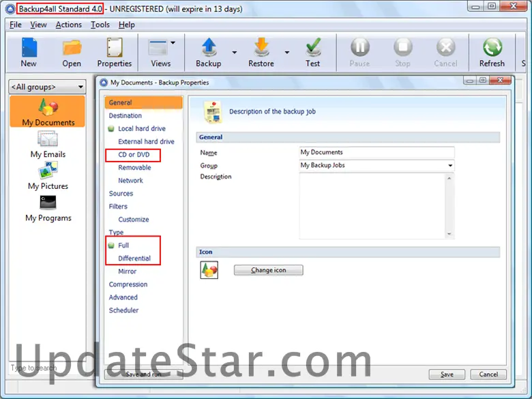Select Differential backup type
Image resolution: width=532 pixels, height=399 pixels.
134,258
